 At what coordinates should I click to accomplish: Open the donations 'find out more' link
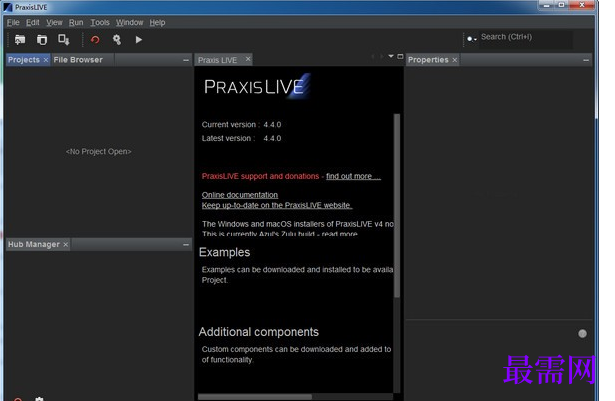pos(353,176)
